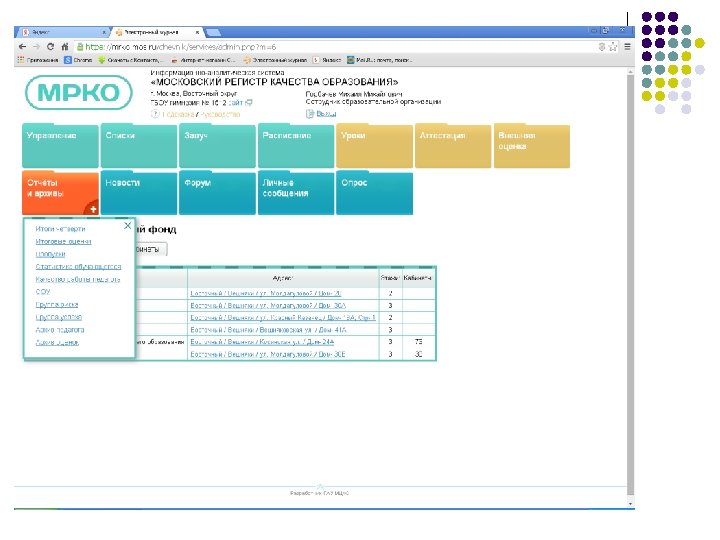
Task: Select СОУ in popup menu
Action: click(43, 292)
